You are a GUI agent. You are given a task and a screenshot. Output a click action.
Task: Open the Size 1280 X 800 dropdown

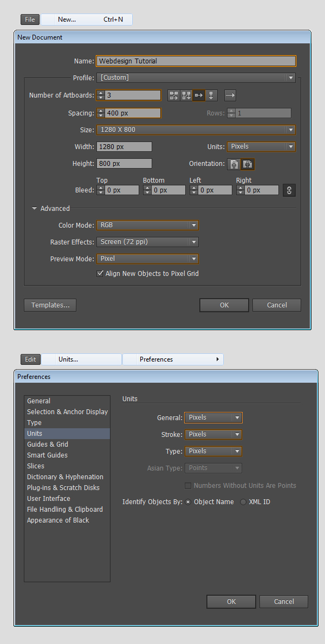point(196,130)
